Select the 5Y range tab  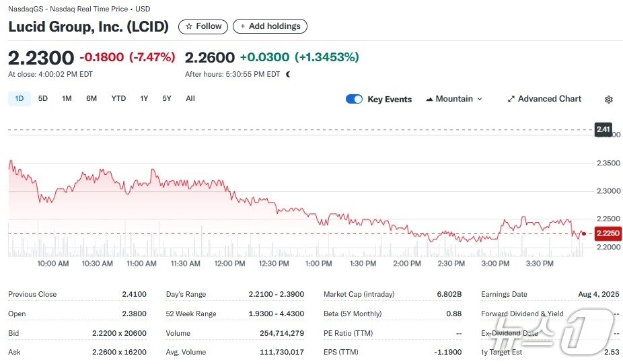(167, 98)
